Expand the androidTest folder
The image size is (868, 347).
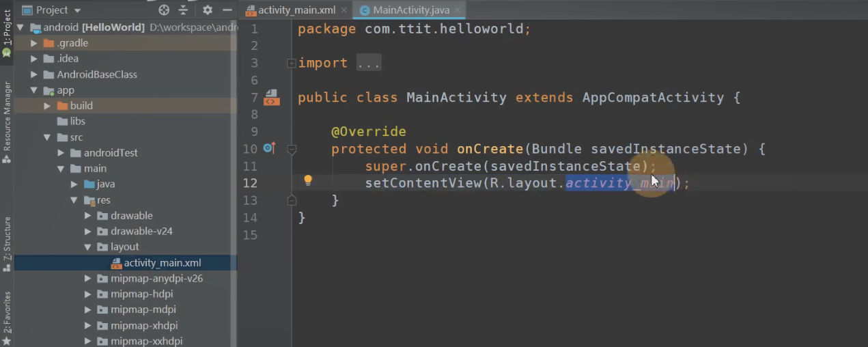(61, 153)
